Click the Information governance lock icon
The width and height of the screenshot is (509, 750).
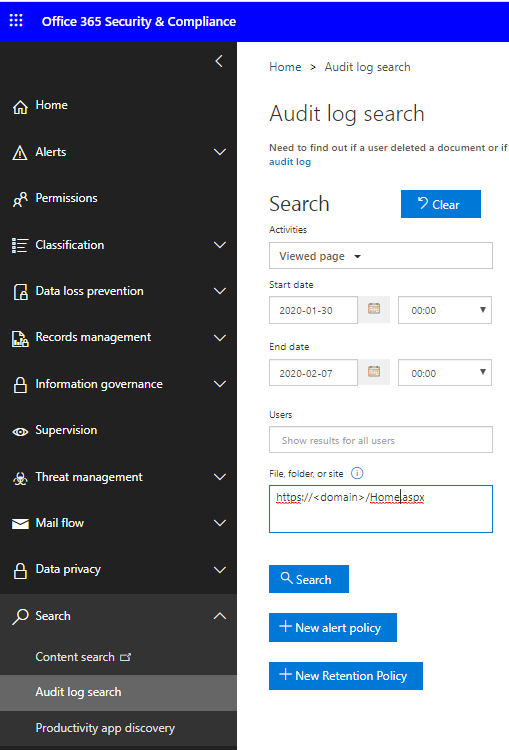[x=20, y=385]
